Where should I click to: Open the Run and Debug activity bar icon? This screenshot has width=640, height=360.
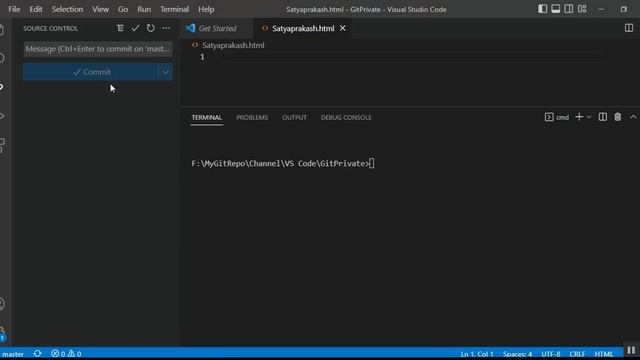2,116
